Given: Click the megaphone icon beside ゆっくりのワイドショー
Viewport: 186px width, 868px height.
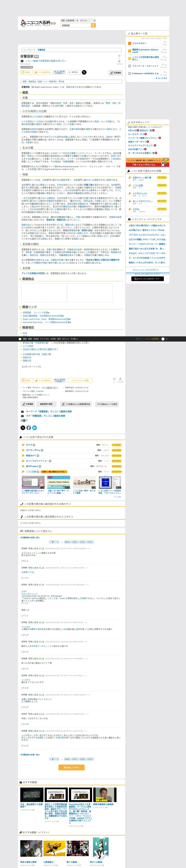Looking at the screenshot, I should click(x=23, y=461).
